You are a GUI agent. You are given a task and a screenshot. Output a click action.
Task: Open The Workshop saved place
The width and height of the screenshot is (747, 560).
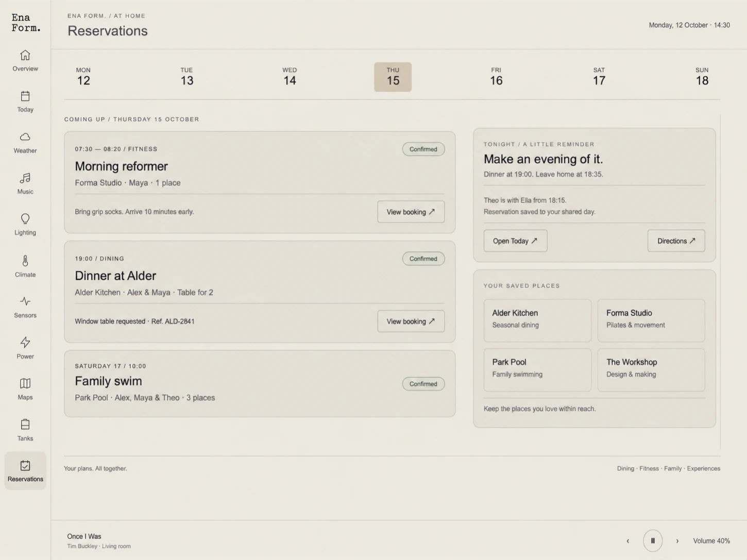pyautogui.click(x=651, y=370)
